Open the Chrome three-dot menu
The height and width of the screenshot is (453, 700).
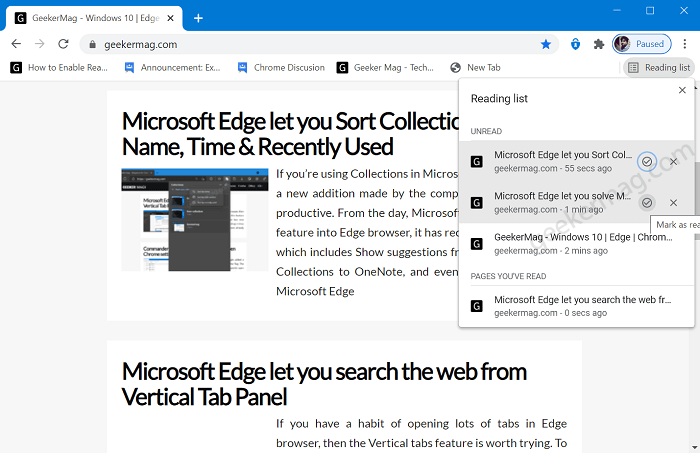click(684, 44)
